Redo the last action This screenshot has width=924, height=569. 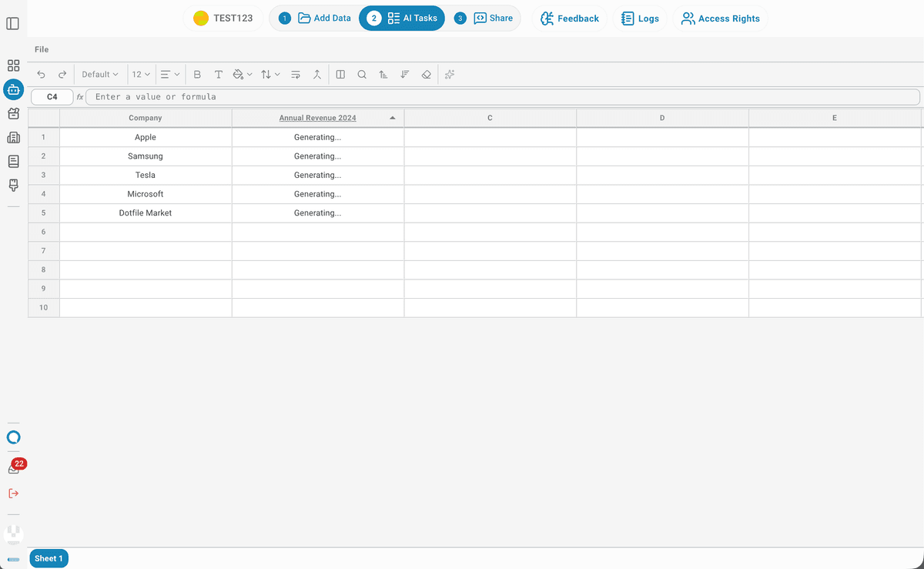coord(62,75)
